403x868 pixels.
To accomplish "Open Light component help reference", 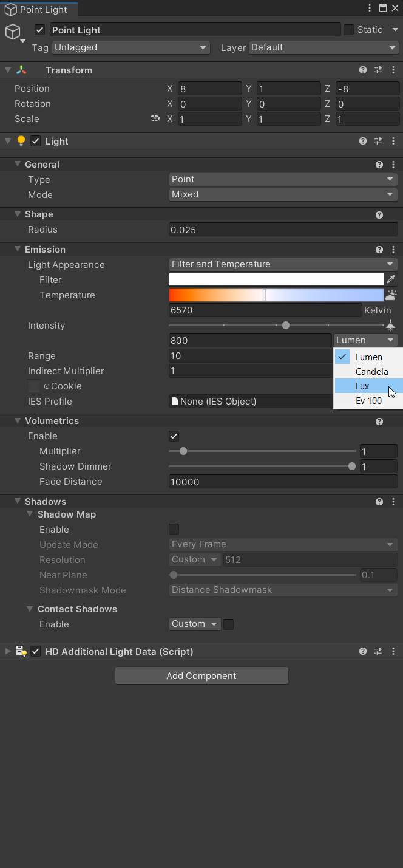I will point(363,141).
